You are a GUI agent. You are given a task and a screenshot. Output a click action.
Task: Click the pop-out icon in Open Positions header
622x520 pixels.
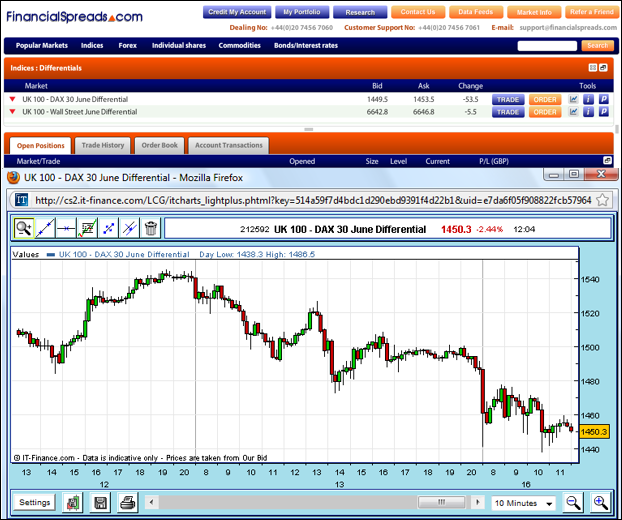click(x=607, y=161)
